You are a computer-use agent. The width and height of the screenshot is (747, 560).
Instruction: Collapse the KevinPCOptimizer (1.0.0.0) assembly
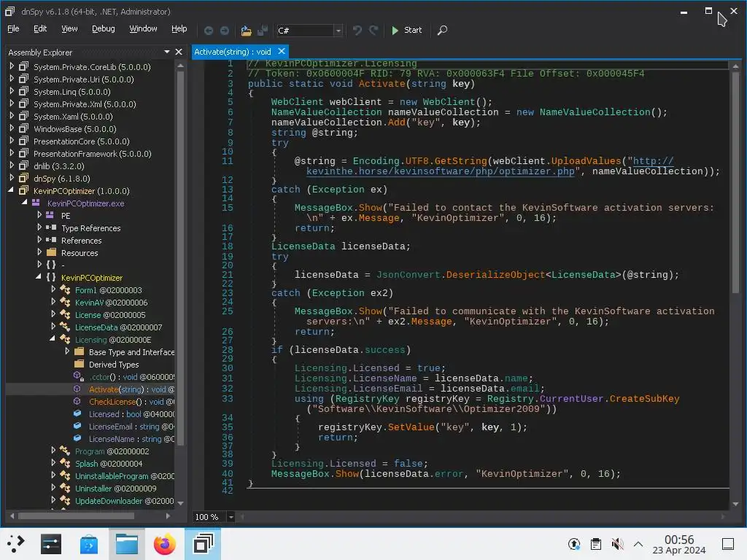[11, 190]
